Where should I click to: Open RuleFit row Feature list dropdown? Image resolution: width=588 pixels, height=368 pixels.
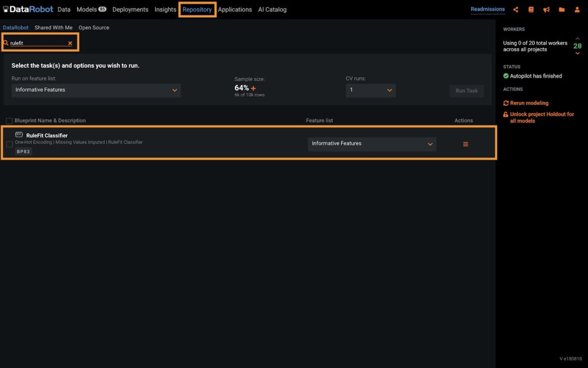click(372, 144)
